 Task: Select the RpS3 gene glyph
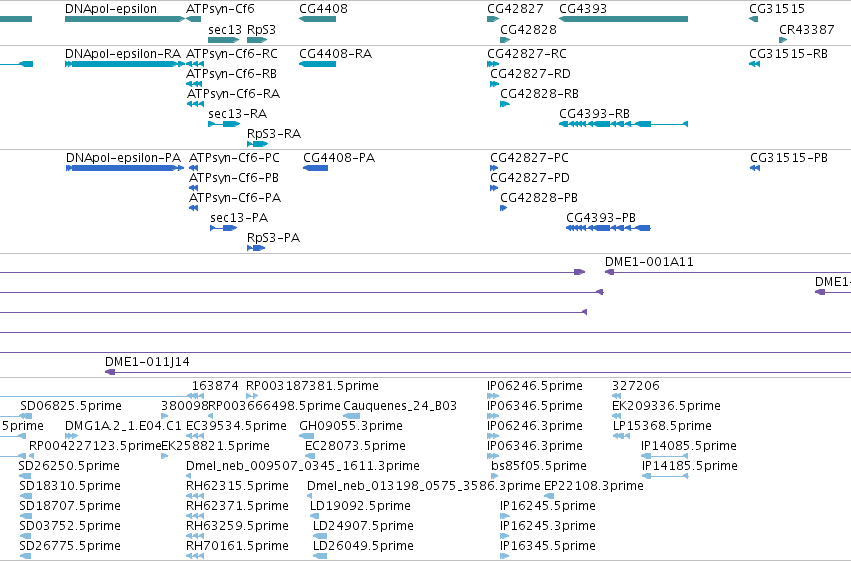pyautogui.click(x=257, y=40)
